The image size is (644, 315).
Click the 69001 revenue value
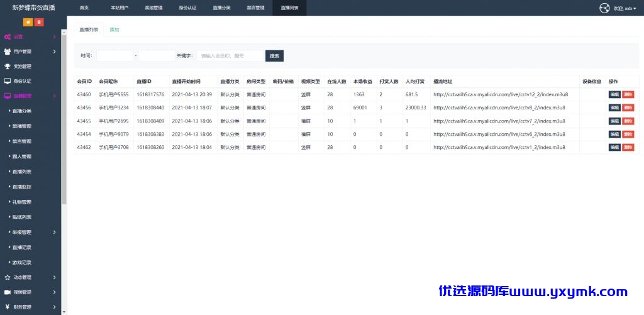360,108
